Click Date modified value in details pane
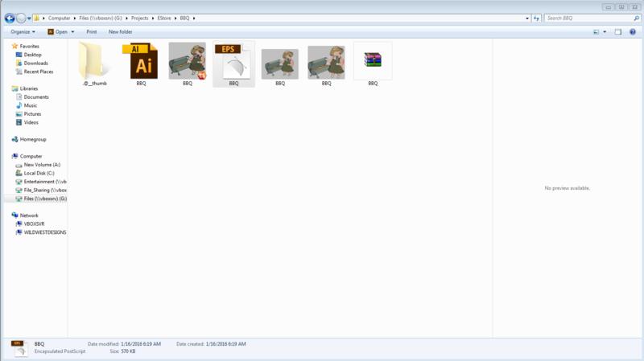The width and height of the screenshot is (644, 361). click(x=141, y=344)
